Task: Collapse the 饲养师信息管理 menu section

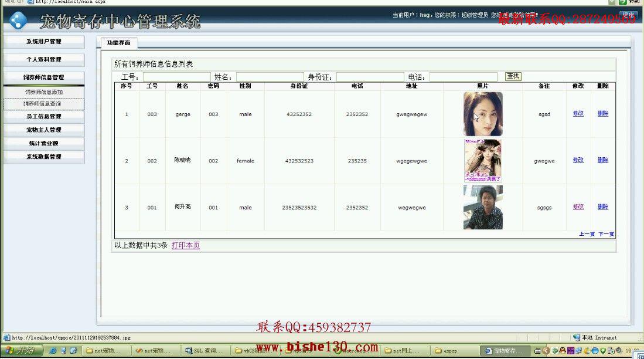Action: point(44,77)
